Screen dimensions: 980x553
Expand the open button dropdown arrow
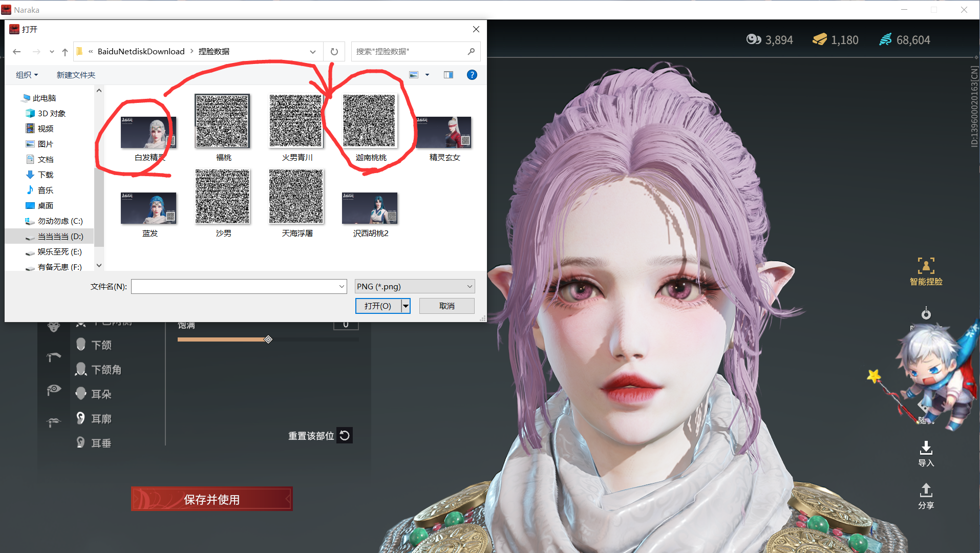406,306
